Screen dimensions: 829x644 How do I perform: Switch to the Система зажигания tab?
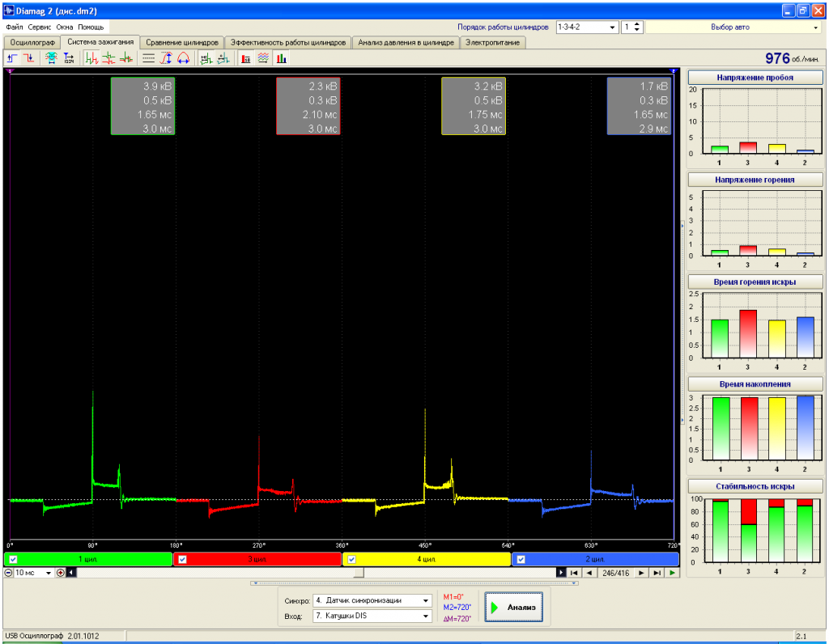(100, 42)
